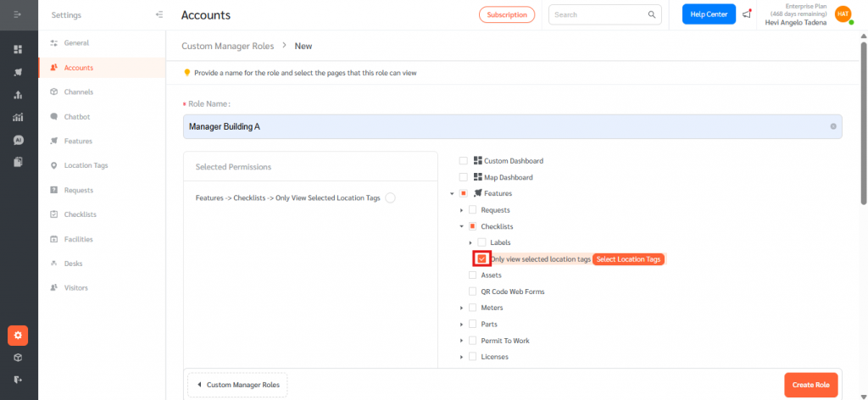Click the search magnifier icon
The width and height of the screenshot is (868, 400).
[x=652, y=14]
